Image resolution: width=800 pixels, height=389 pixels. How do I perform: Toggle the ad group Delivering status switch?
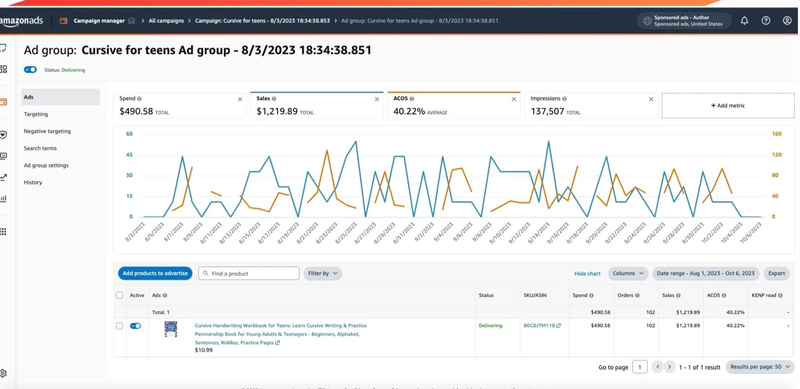30,70
